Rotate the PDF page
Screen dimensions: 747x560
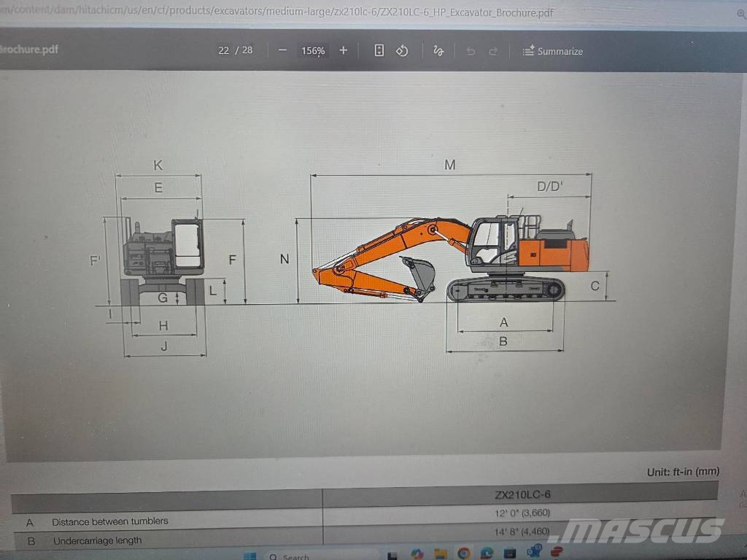[x=402, y=50]
